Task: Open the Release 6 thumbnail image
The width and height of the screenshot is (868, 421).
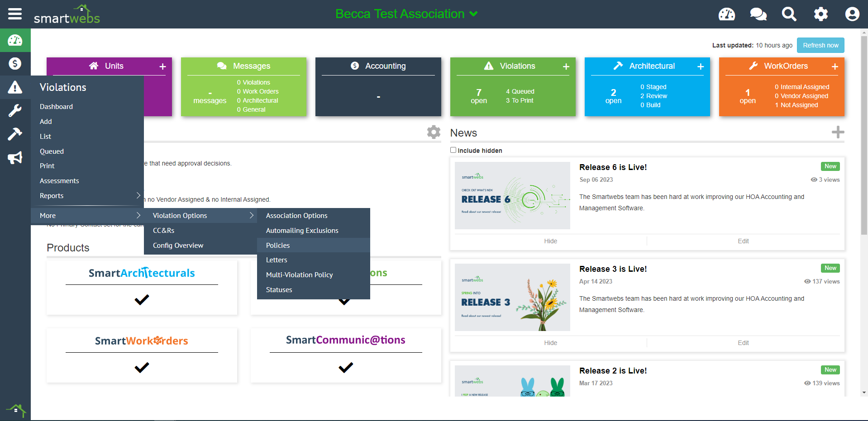Action: tap(512, 195)
